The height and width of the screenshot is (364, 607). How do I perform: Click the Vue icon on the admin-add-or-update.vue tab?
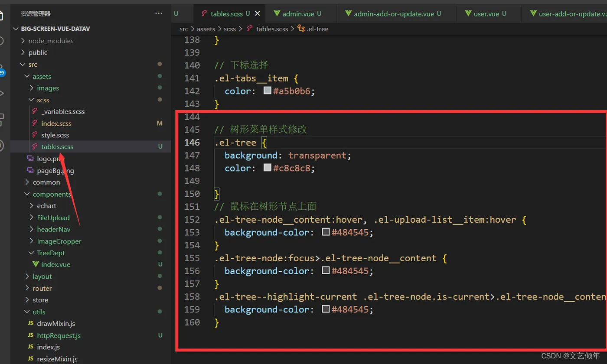348,13
